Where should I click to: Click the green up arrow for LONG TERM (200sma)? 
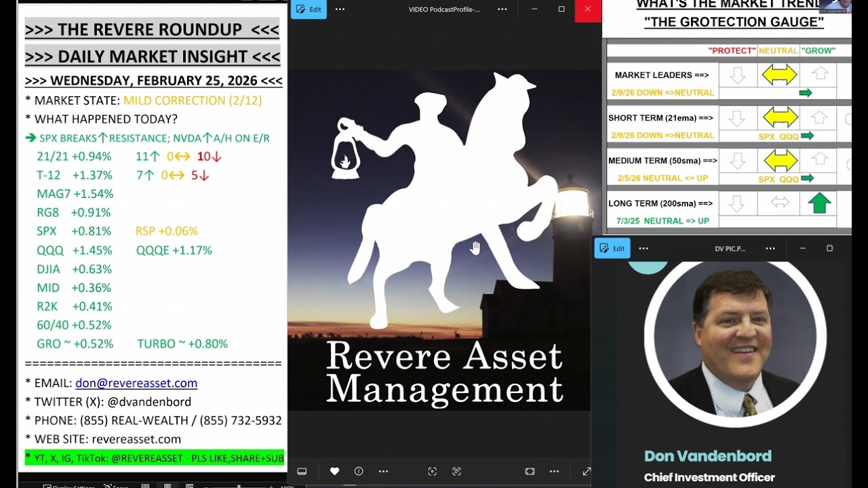coord(819,203)
